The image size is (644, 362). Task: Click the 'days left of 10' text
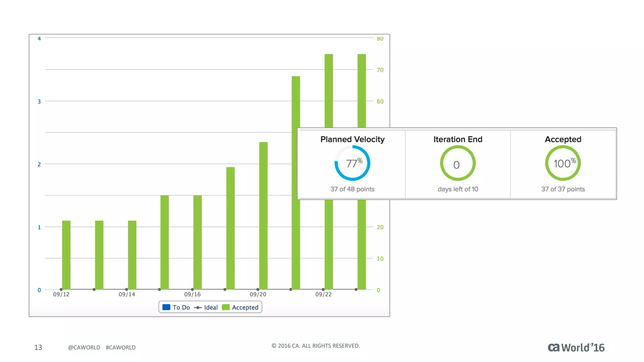(x=458, y=189)
